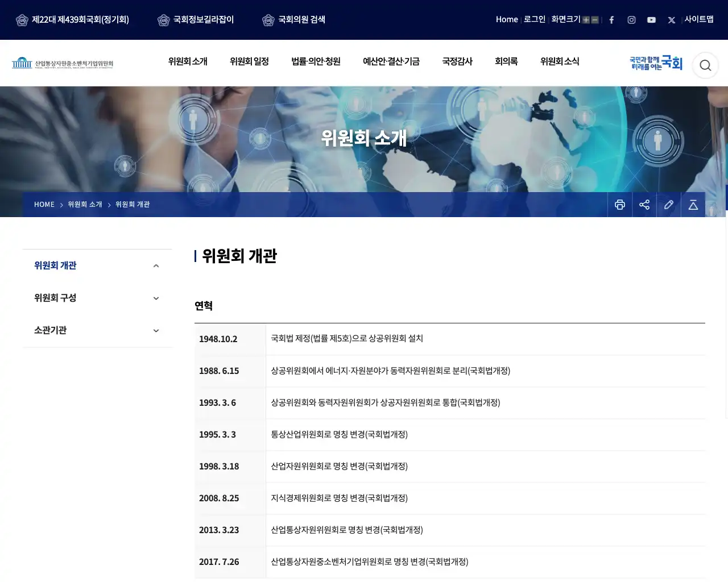The width and height of the screenshot is (728, 582).
Task: Open the 위원회 일정 main menu
Action: point(249,61)
